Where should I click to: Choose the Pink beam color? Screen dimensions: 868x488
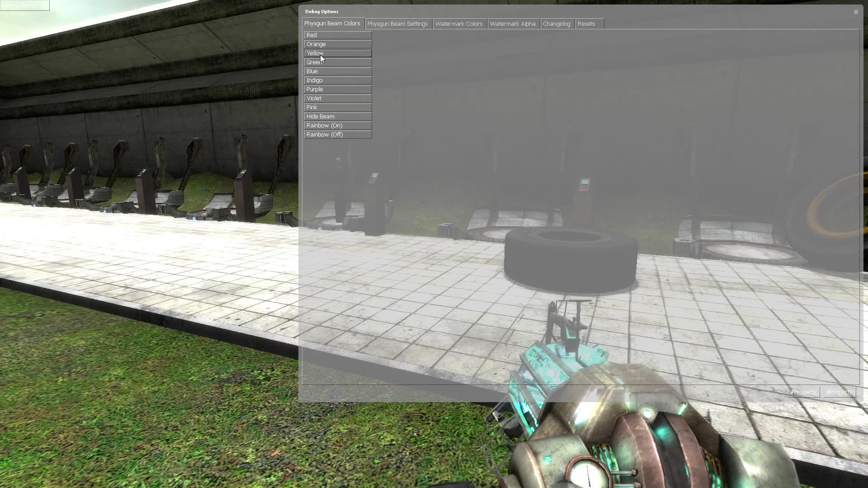338,107
